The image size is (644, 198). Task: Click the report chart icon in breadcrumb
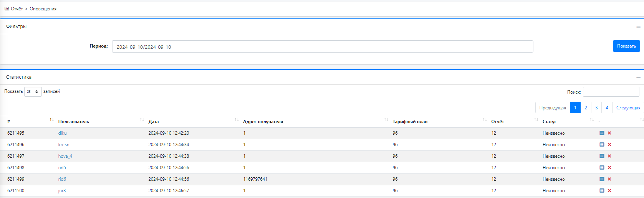click(x=7, y=8)
